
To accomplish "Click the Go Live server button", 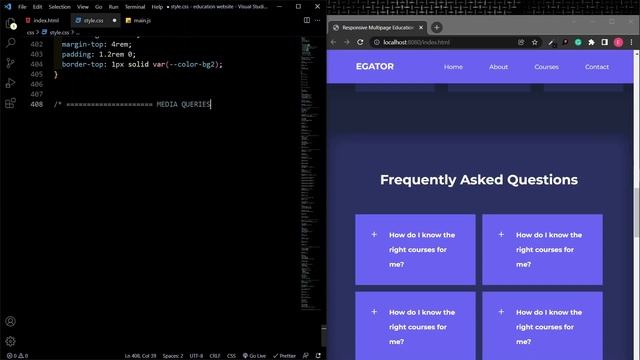I will (x=254, y=356).
